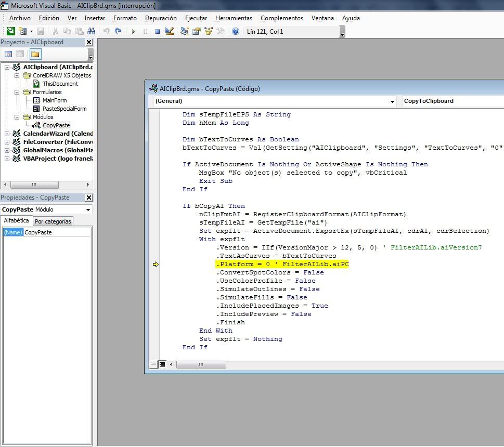Open Find with the binoculars icon

pos(92,31)
